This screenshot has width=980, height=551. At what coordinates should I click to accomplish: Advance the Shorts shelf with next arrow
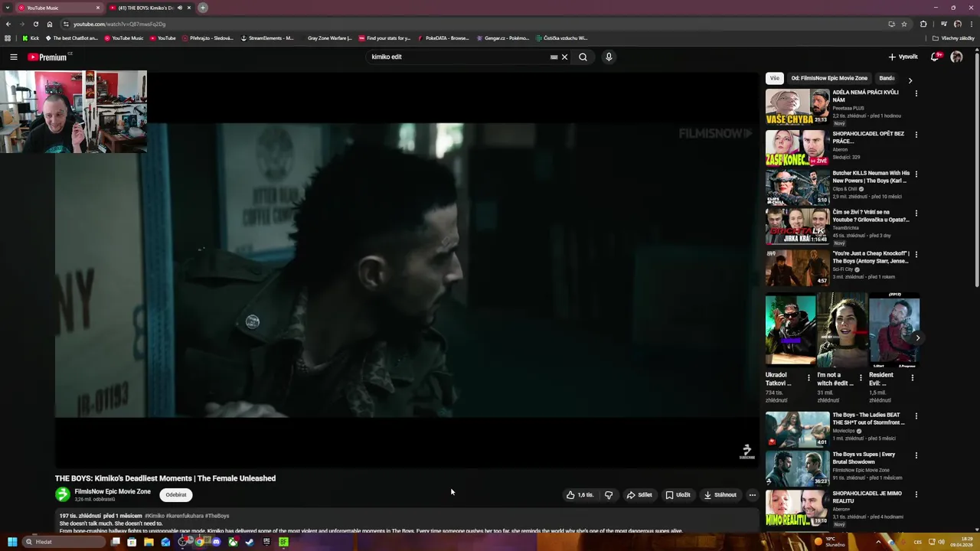(x=917, y=337)
